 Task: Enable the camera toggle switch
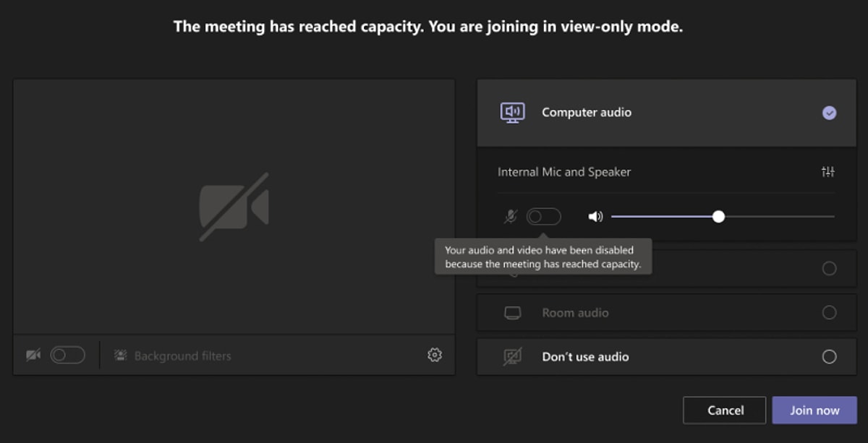coord(67,356)
